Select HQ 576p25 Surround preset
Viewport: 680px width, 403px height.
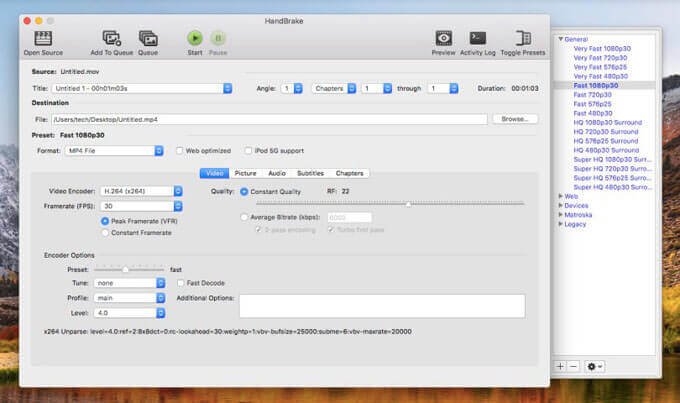(606, 141)
